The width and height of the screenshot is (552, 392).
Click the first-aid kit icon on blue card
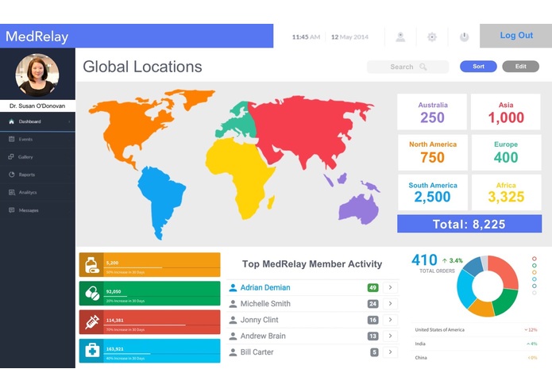click(x=92, y=351)
